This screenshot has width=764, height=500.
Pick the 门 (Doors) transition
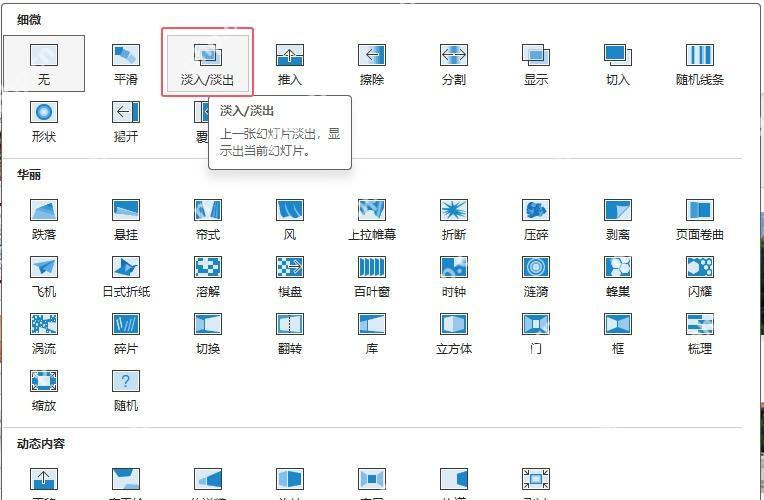point(535,333)
